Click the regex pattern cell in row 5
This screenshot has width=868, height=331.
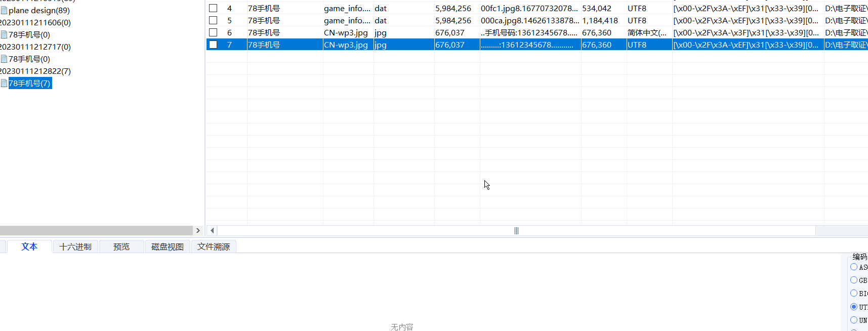(746, 20)
